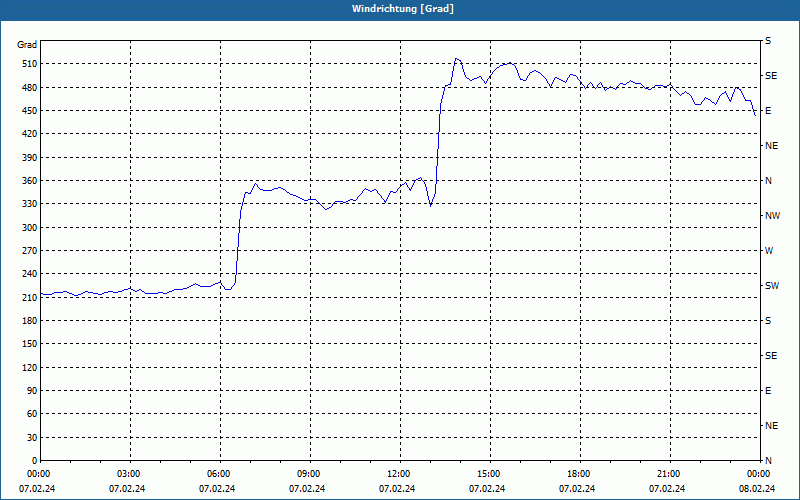Click the 15:00 time label
This screenshot has height=500, width=800.
pyautogui.click(x=490, y=474)
